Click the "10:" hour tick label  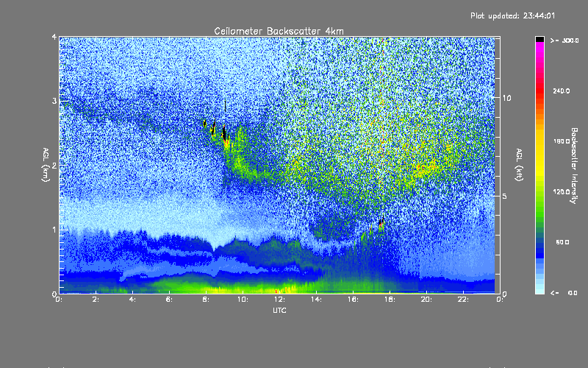coord(243,300)
